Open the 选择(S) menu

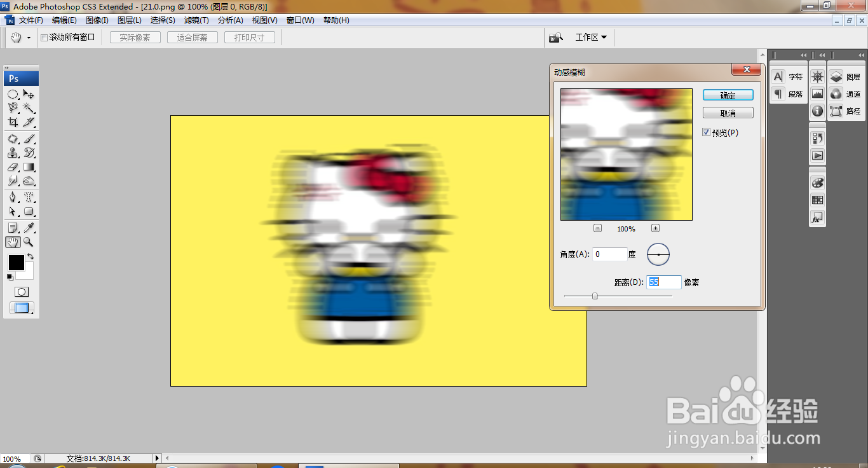coord(163,20)
